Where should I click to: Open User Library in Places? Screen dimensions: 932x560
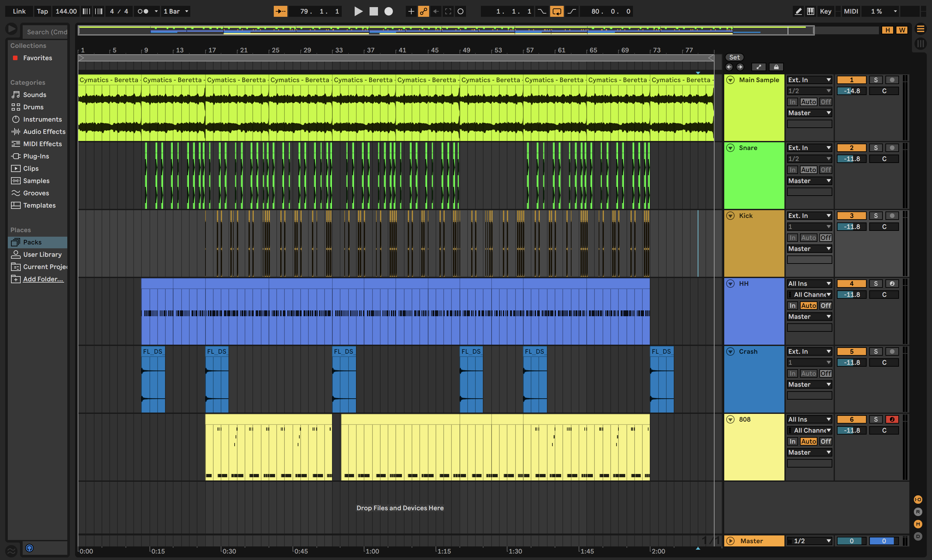42,254
